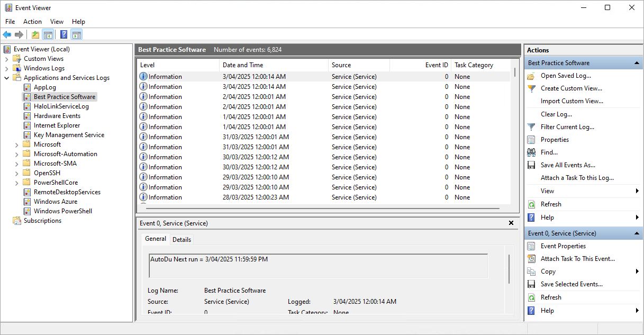Image resolution: width=644 pixels, height=335 pixels.
Task: Open the File menu
Action: point(10,22)
